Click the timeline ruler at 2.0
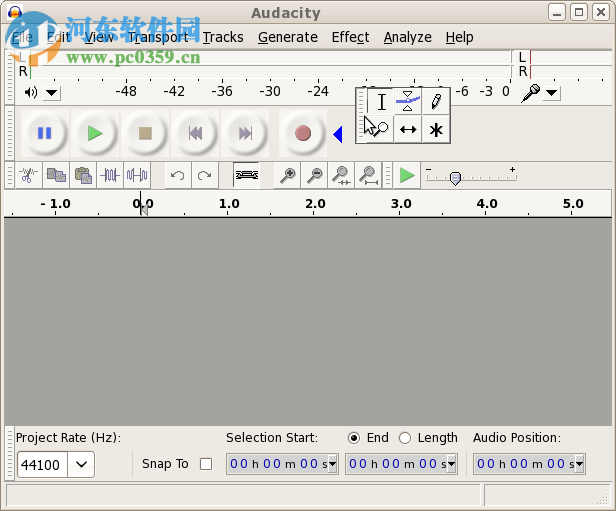616x511 pixels. (315, 204)
